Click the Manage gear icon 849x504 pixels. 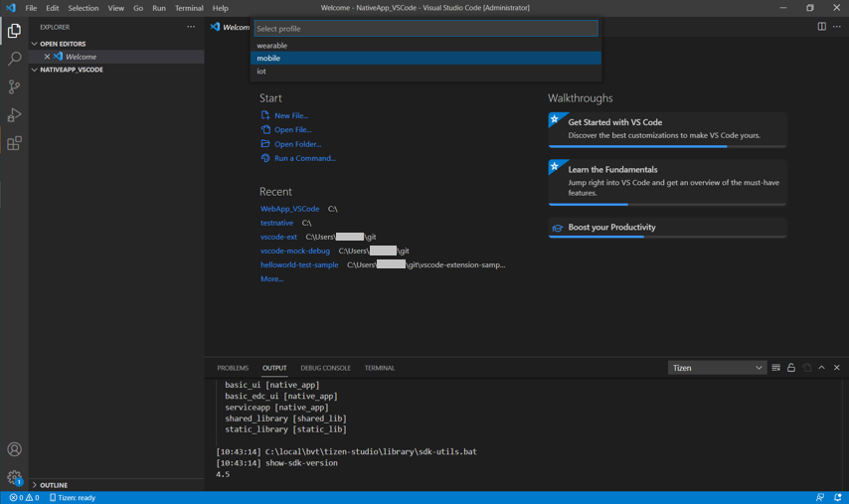coord(14,477)
